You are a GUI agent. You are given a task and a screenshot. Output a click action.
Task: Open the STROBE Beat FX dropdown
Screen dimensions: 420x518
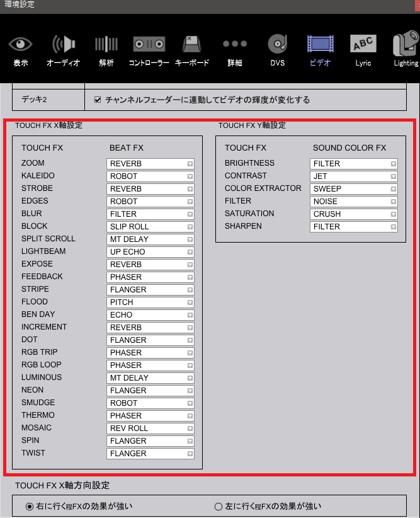[150, 188]
